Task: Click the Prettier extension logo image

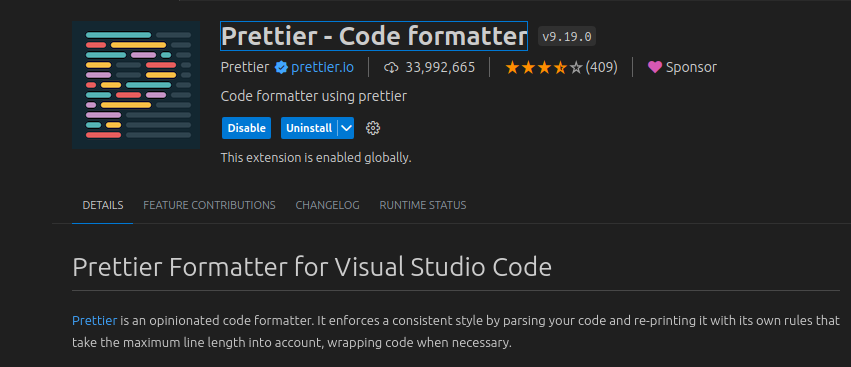Action: [x=136, y=85]
